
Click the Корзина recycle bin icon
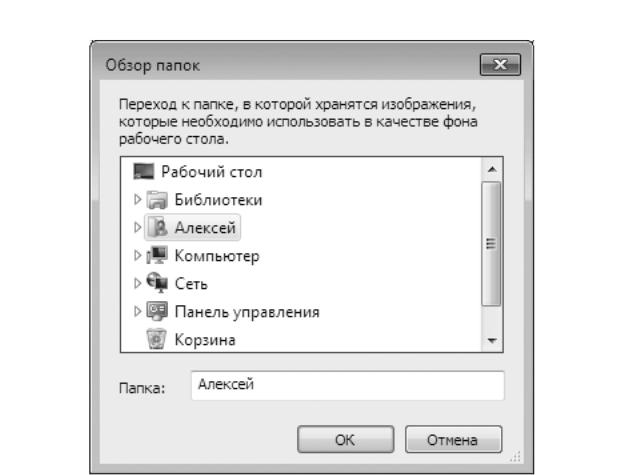pos(157,339)
